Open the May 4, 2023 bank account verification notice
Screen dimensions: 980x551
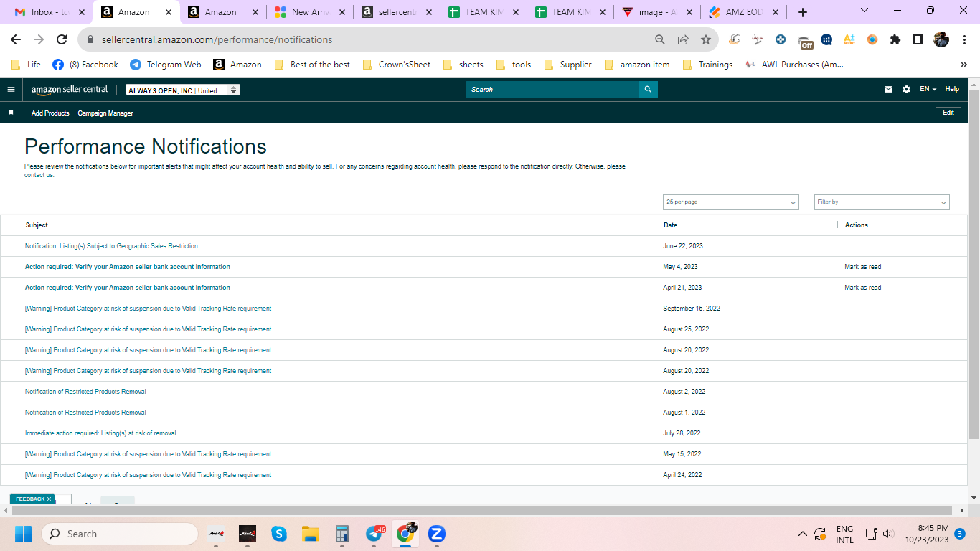pyautogui.click(x=128, y=267)
